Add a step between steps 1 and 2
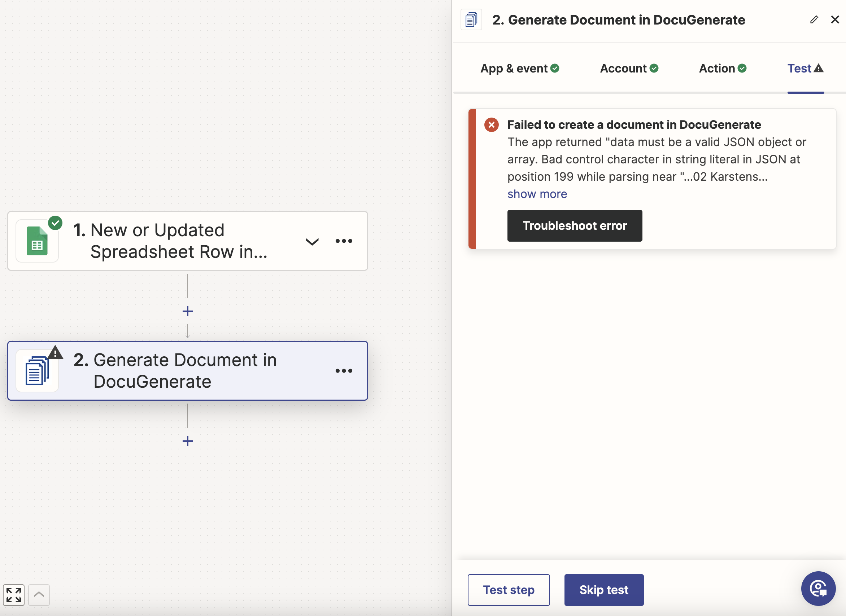 pyautogui.click(x=187, y=311)
